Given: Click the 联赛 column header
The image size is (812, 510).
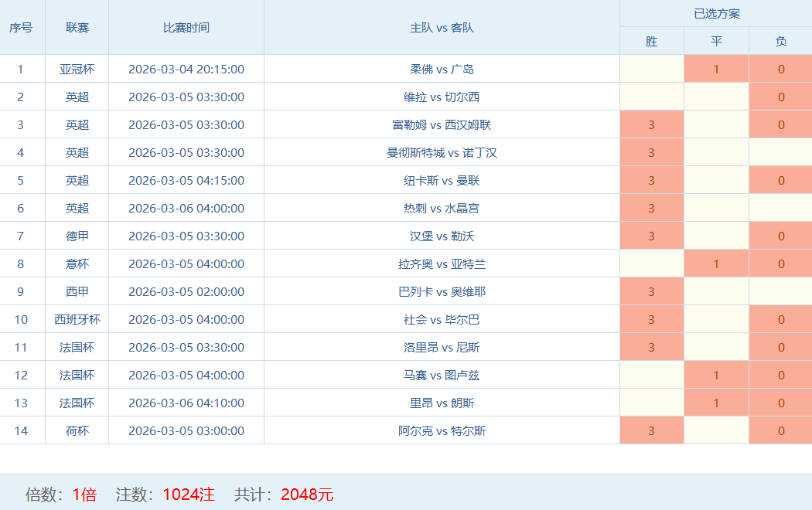Looking at the screenshot, I should point(77,27).
